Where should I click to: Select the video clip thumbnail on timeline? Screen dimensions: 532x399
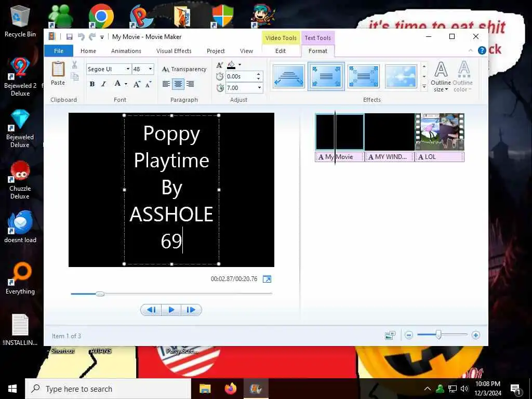coord(440,132)
